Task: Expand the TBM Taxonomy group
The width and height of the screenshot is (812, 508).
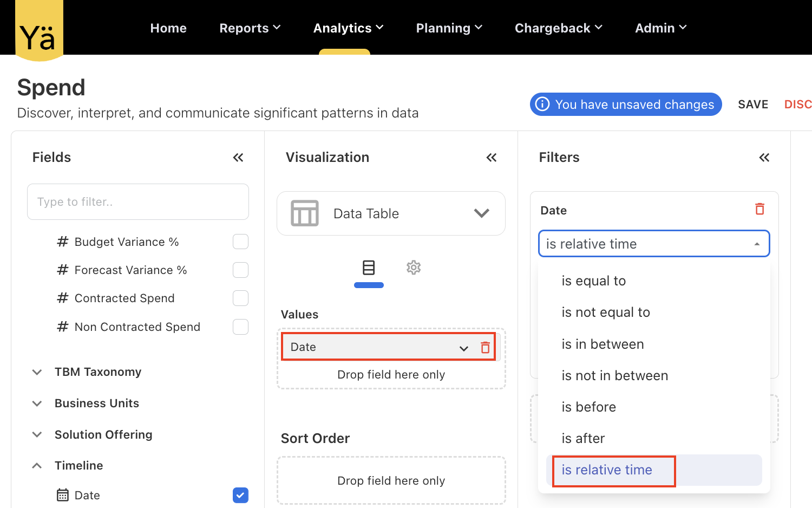Action: tap(37, 372)
